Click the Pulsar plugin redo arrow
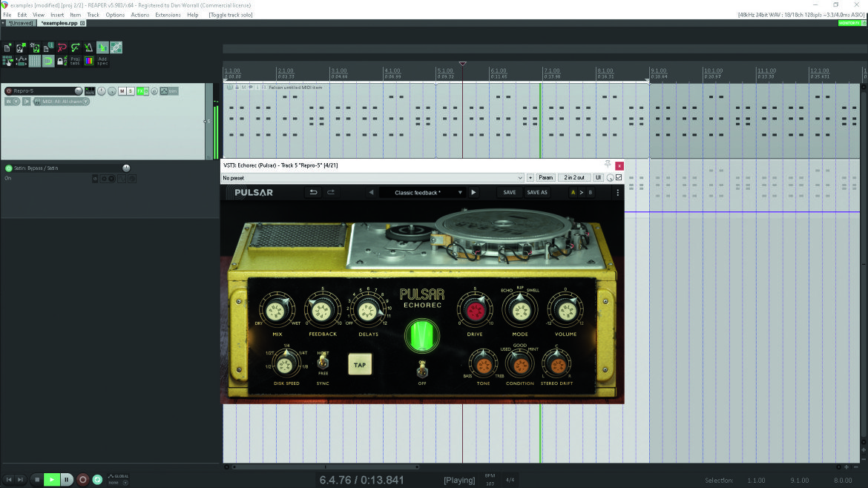This screenshot has height=488, width=868. (x=331, y=193)
